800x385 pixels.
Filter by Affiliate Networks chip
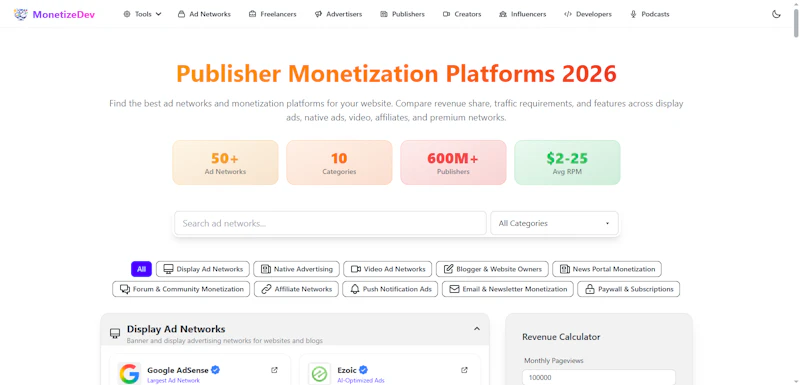[296, 289]
